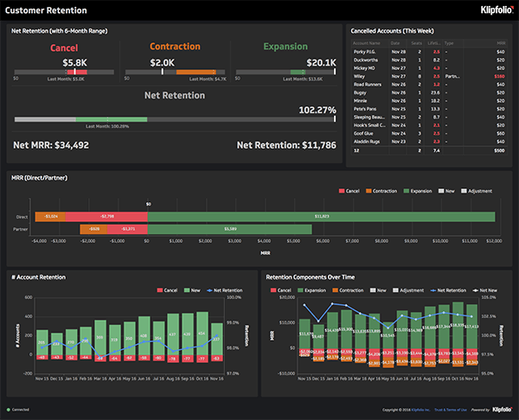This screenshot has width=519, height=420.
Task: Click the Klipfolio logo in the header
Action: (x=497, y=10)
